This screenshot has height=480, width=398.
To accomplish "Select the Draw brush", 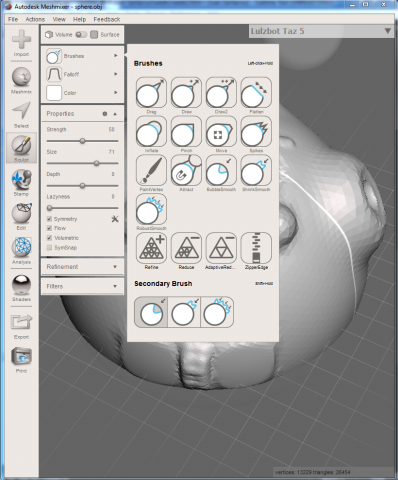I will coord(186,93).
